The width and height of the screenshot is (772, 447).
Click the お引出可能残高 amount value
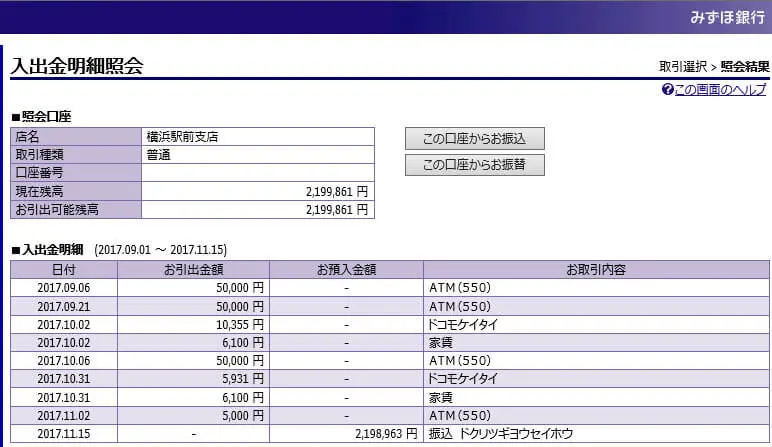337,210
